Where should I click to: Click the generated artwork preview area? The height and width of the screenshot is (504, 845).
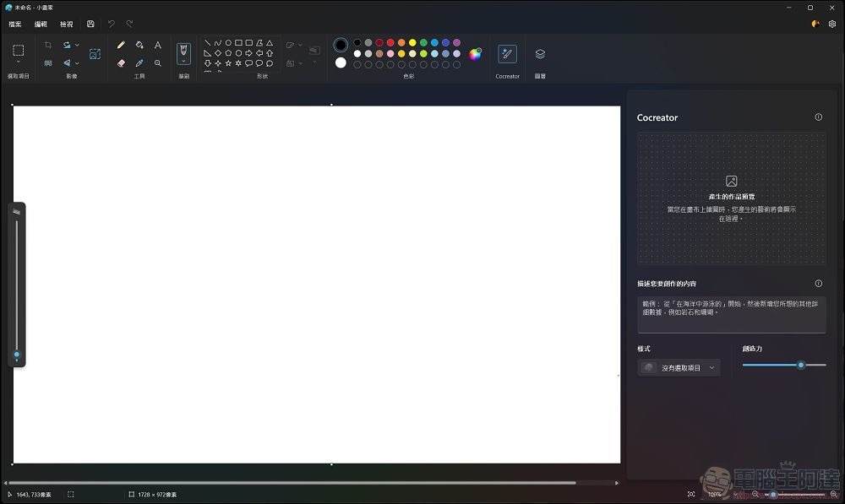pos(731,198)
